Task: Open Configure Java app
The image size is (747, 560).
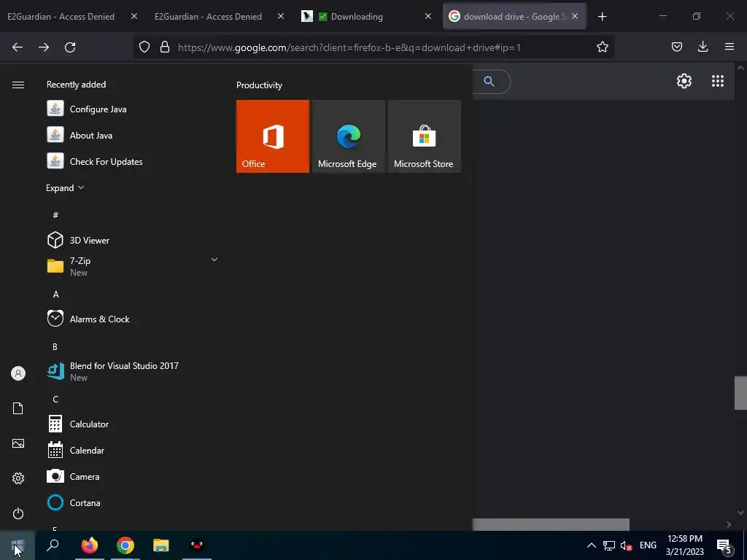Action: pyautogui.click(x=133, y=109)
